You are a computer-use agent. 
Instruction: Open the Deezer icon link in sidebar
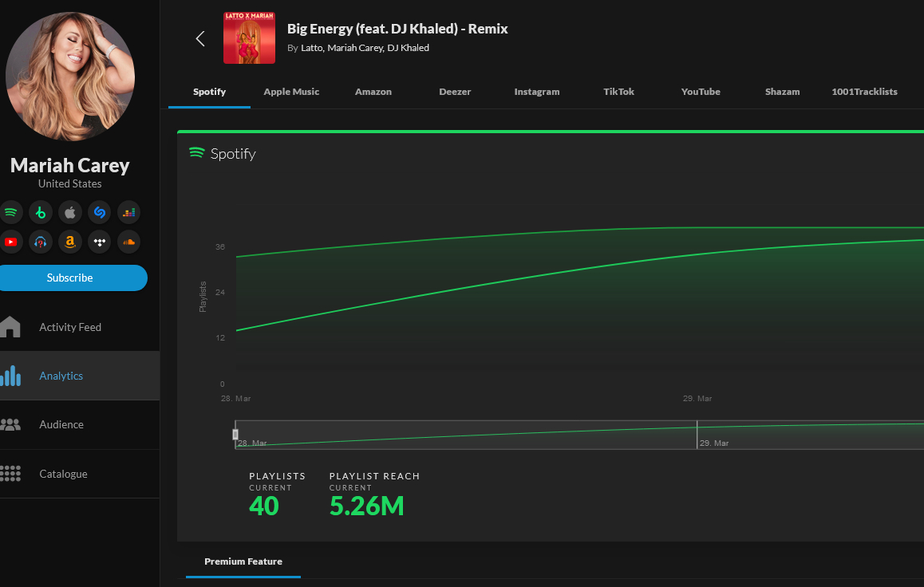click(129, 212)
